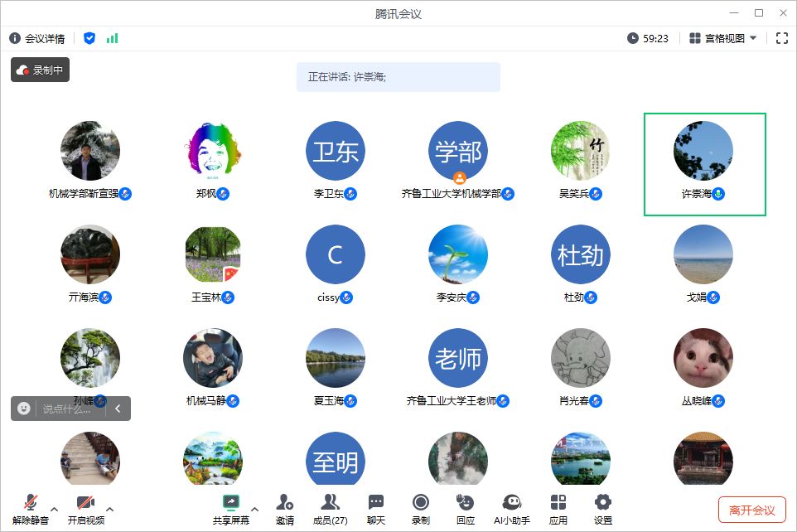Open the 聊天 chat panel
This screenshot has height=532, width=797.
376,502
